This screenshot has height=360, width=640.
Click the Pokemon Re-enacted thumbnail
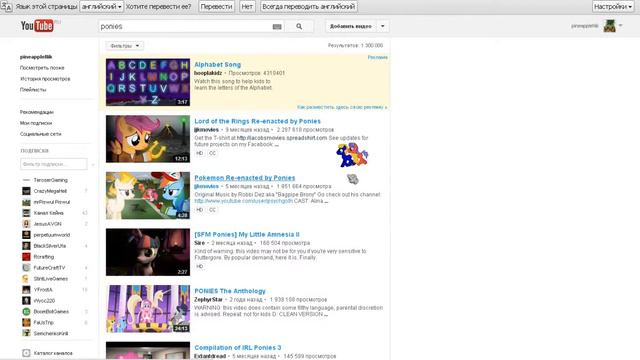[148, 196]
